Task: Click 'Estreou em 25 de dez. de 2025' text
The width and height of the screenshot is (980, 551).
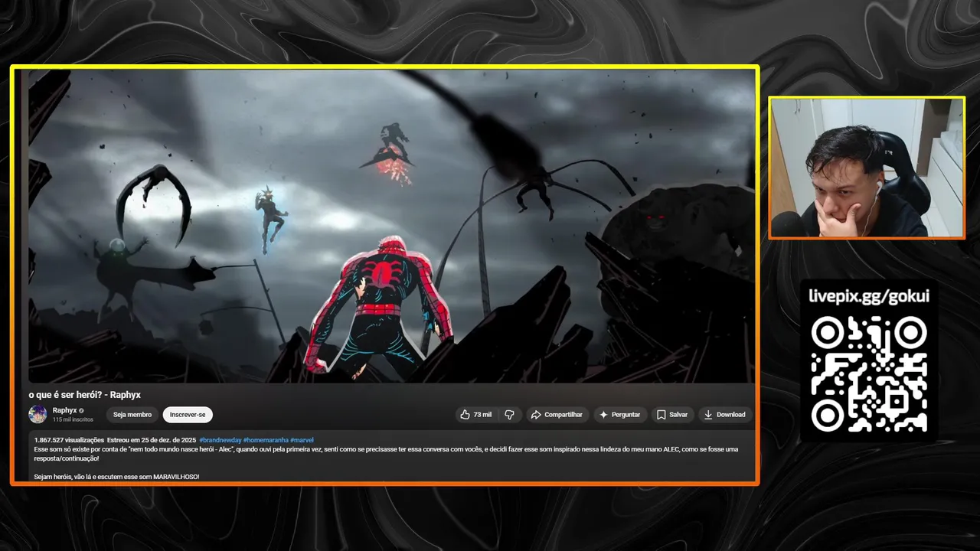Action: [152, 440]
